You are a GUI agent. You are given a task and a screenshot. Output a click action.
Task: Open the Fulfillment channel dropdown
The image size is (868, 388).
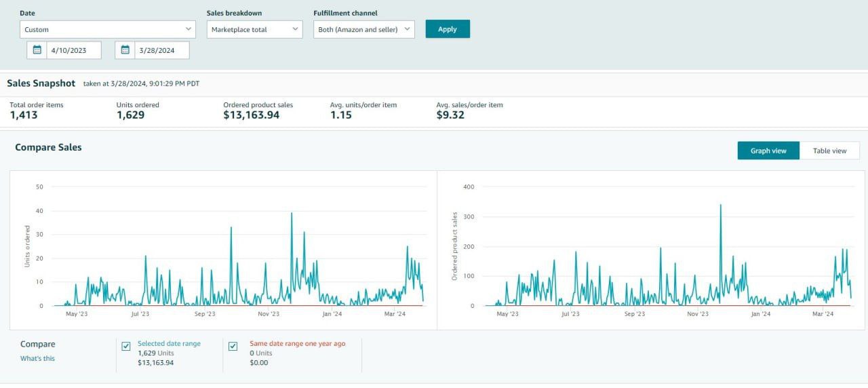(x=363, y=29)
